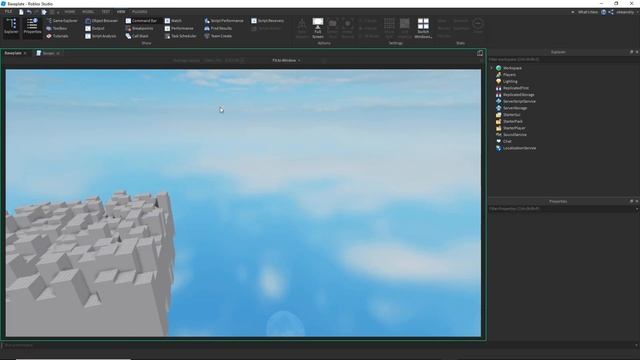Open the Toolbox panel
Screen dimensions: 640x360
[57, 28]
